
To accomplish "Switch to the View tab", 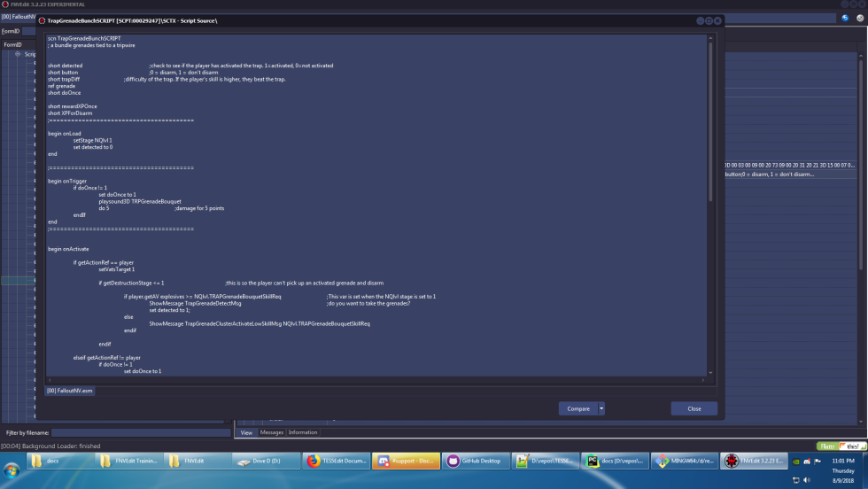I will pos(246,432).
